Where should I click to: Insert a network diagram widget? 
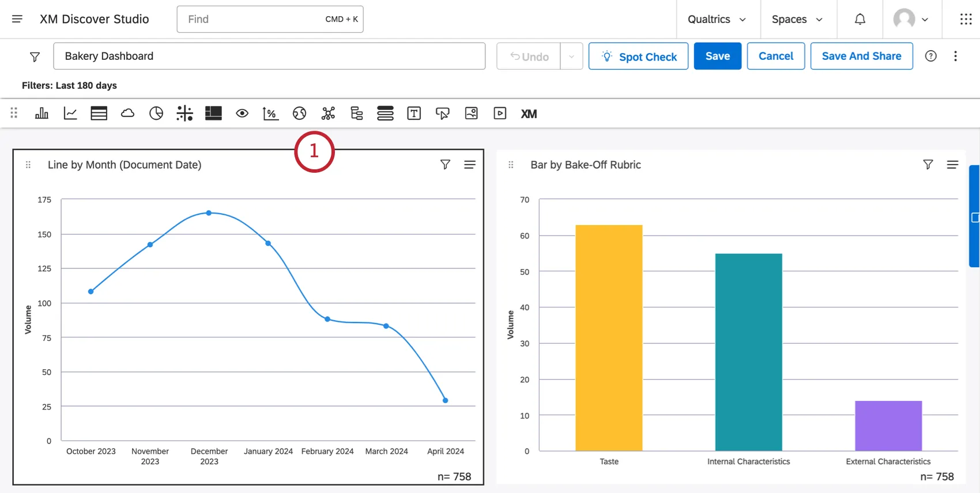[x=328, y=113]
